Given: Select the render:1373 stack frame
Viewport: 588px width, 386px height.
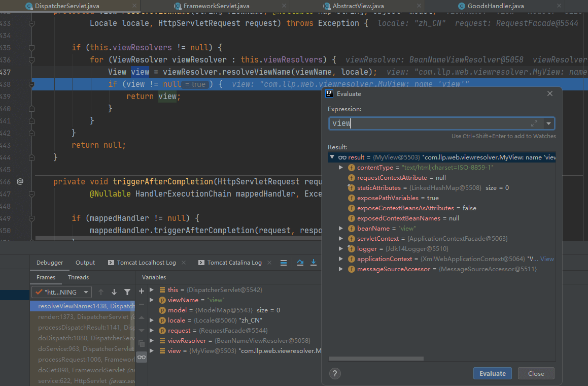Looking at the screenshot, I should click(83, 317).
